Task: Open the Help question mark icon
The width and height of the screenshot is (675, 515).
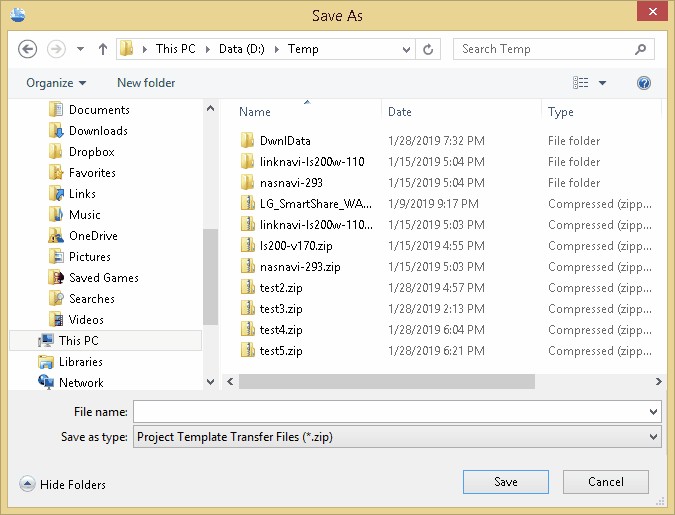Action: 644,83
